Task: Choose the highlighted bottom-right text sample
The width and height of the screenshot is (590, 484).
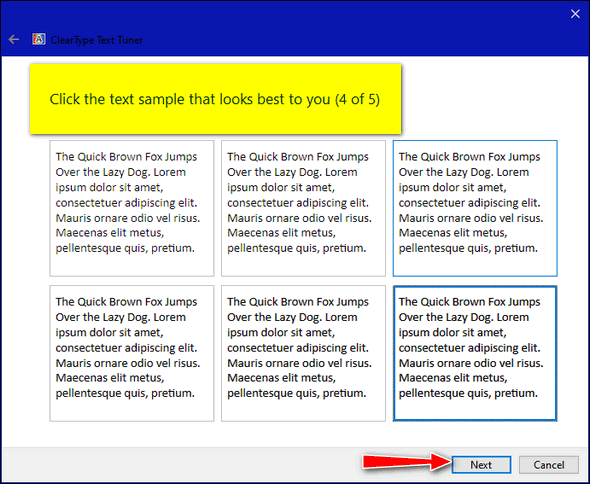Action: coord(475,353)
